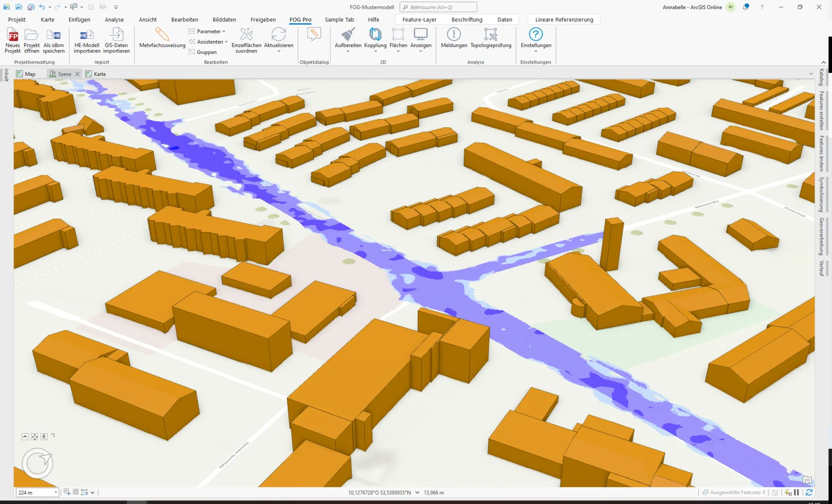Click the snapping icon in the status bar
This screenshot has width=832, height=504.
click(x=84, y=492)
